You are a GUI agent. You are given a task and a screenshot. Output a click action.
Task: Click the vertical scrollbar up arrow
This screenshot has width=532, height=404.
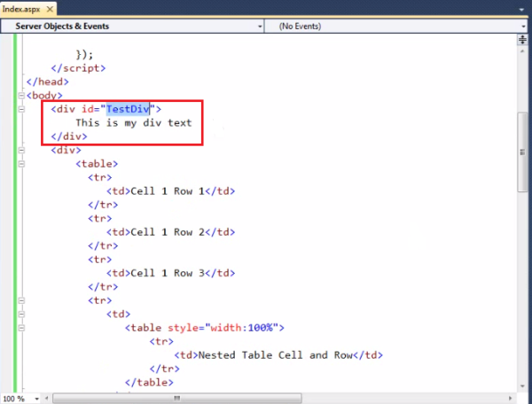(x=522, y=51)
